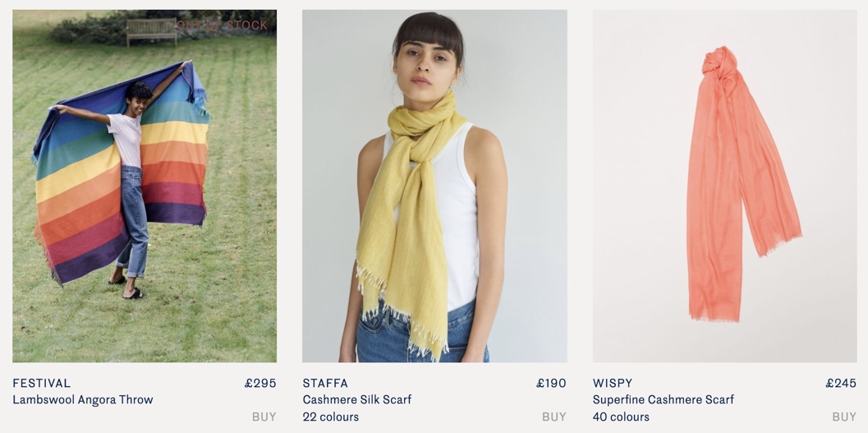Click the FESTIVAL product title
868x433 pixels.
click(x=42, y=383)
